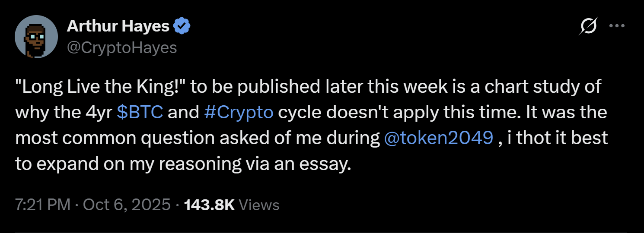Click the Arthur Hayes display name
This screenshot has height=233, width=644.
(x=118, y=27)
